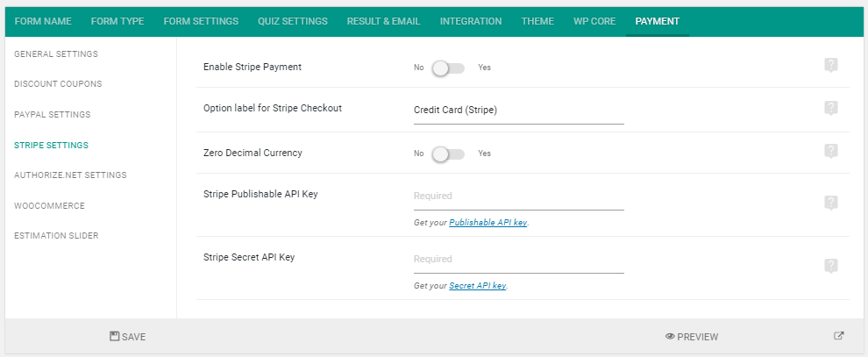Open PayPal Settings in the sidebar

[52, 115]
